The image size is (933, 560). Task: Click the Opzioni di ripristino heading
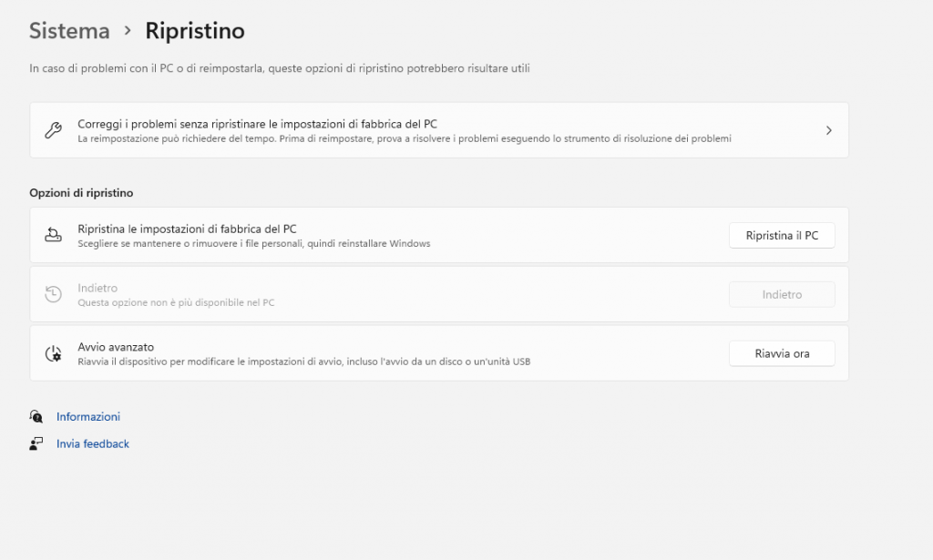click(81, 193)
